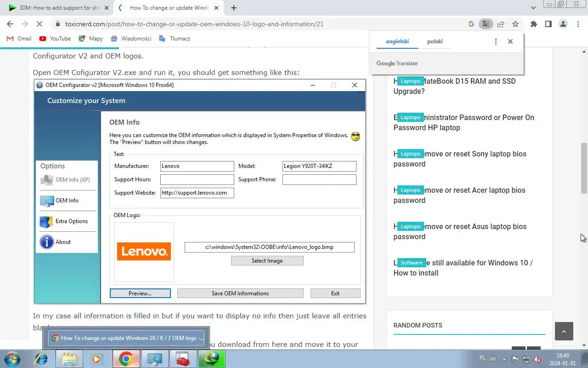
Task: Click the About info icon in Options
Action: (x=46, y=242)
